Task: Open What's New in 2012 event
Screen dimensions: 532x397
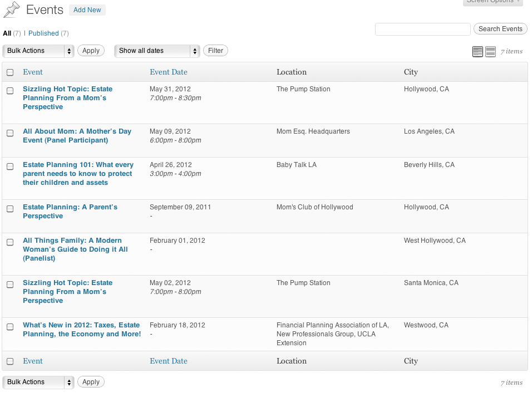Action: tap(82, 330)
